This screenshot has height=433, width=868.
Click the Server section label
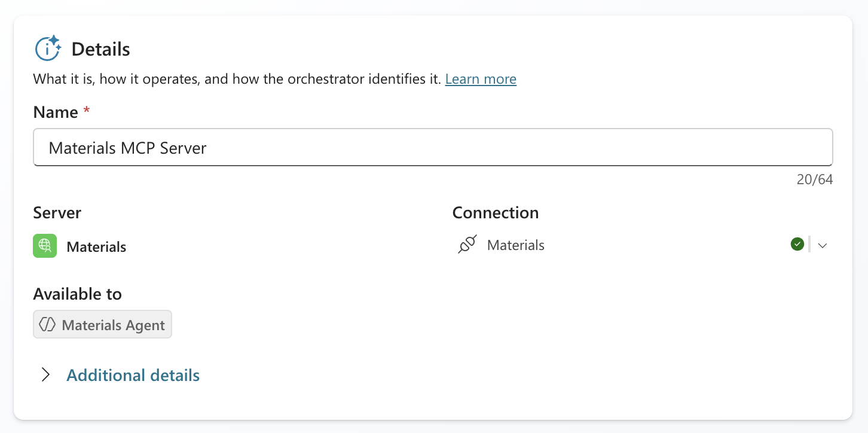[57, 212]
